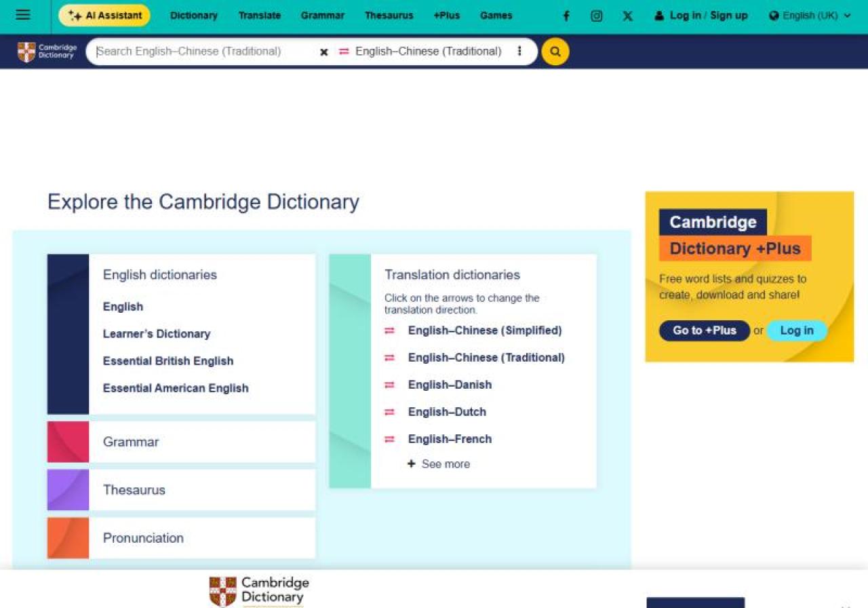Swap translation direction in search bar
This screenshot has height=608, width=868.
pyautogui.click(x=344, y=52)
